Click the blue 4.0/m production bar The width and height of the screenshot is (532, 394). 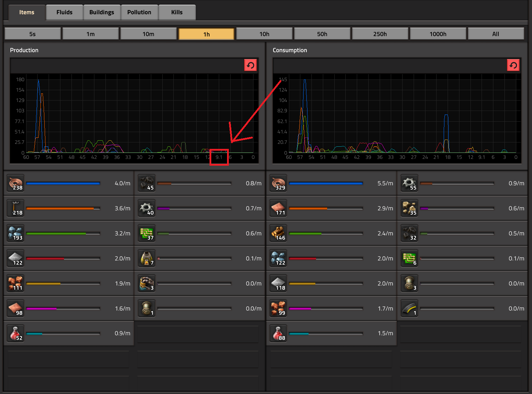pos(63,183)
